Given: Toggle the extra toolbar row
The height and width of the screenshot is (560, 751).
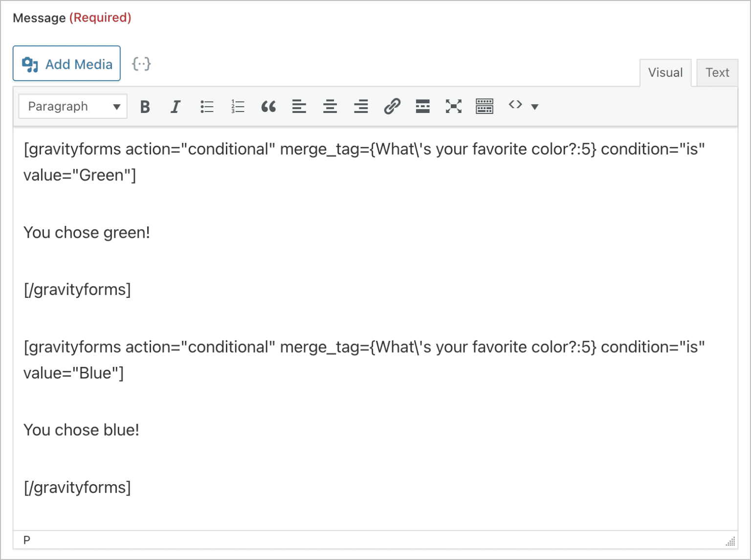Looking at the screenshot, I should click(x=485, y=106).
